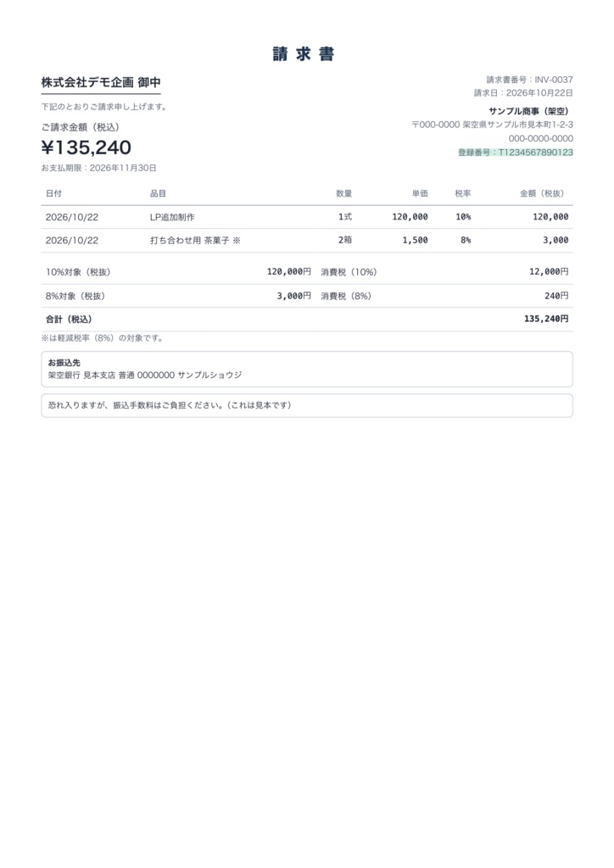Click the remark about 振込手数料
This screenshot has height=868, width=614.
tap(170, 405)
